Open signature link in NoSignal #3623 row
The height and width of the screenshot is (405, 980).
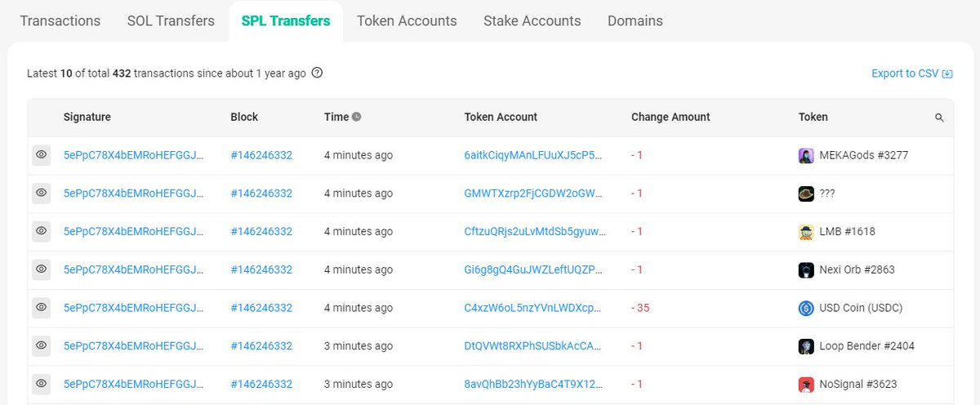point(134,384)
